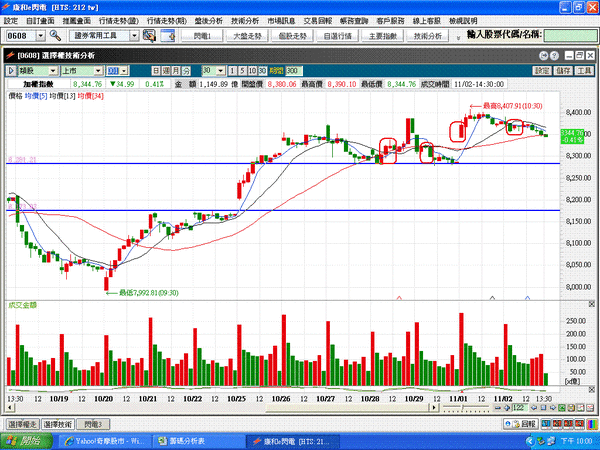Viewport: 600px width, 450px height.
Task: Close the indicator strip below volume chart
Action: 591,390
